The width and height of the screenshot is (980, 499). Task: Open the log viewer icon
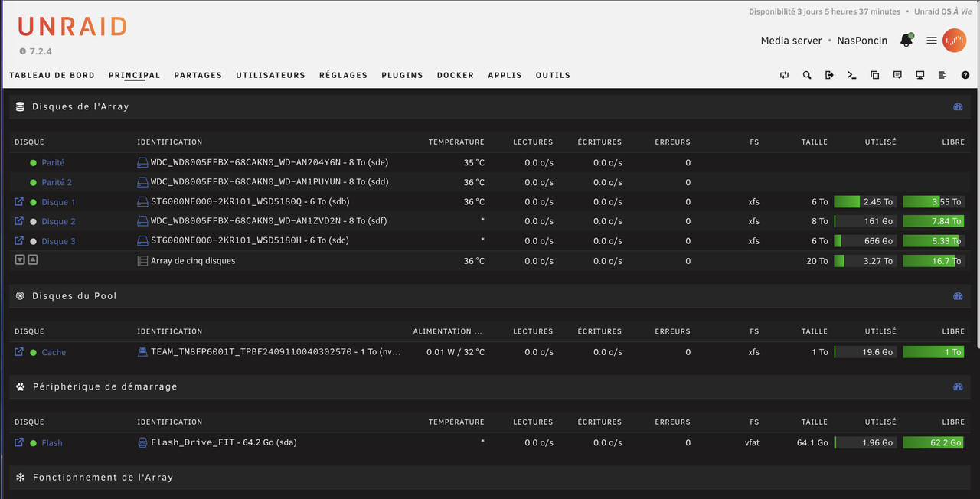(942, 75)
